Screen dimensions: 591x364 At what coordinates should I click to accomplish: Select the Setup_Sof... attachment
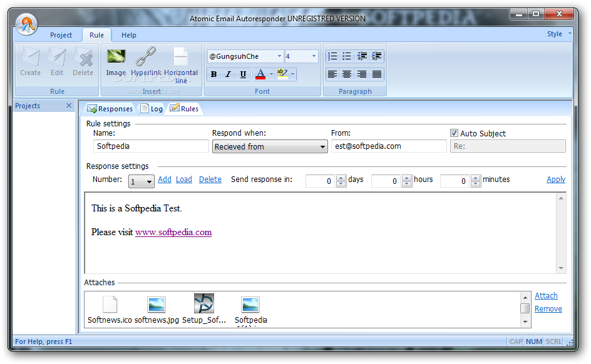point(204,309)
